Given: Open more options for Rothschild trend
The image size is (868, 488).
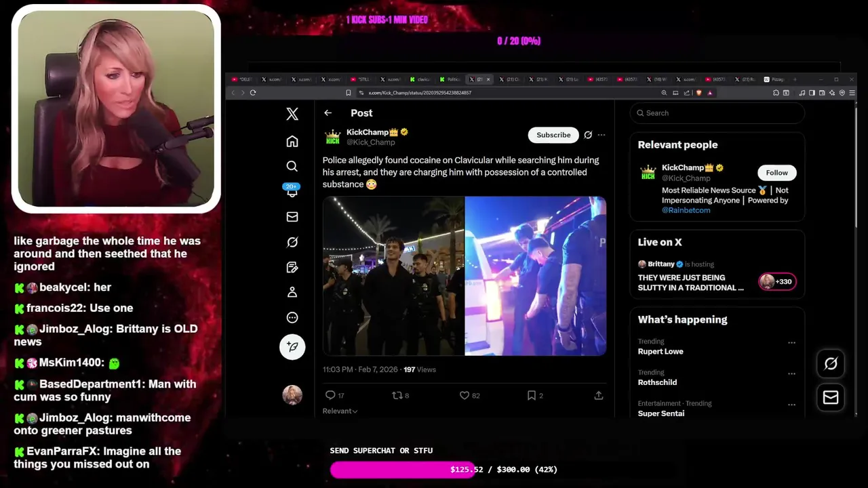Looking at the screenshot, I should pyautogui.click(x=791, y=373).
